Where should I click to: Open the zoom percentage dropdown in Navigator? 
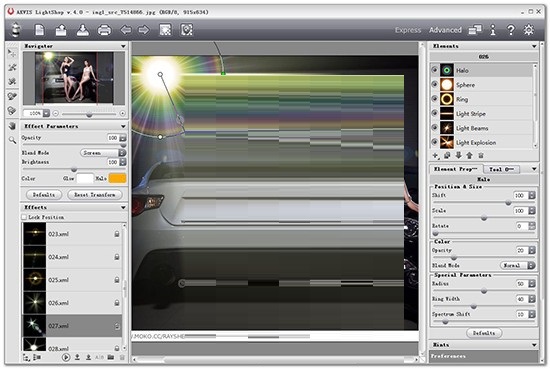46,113
